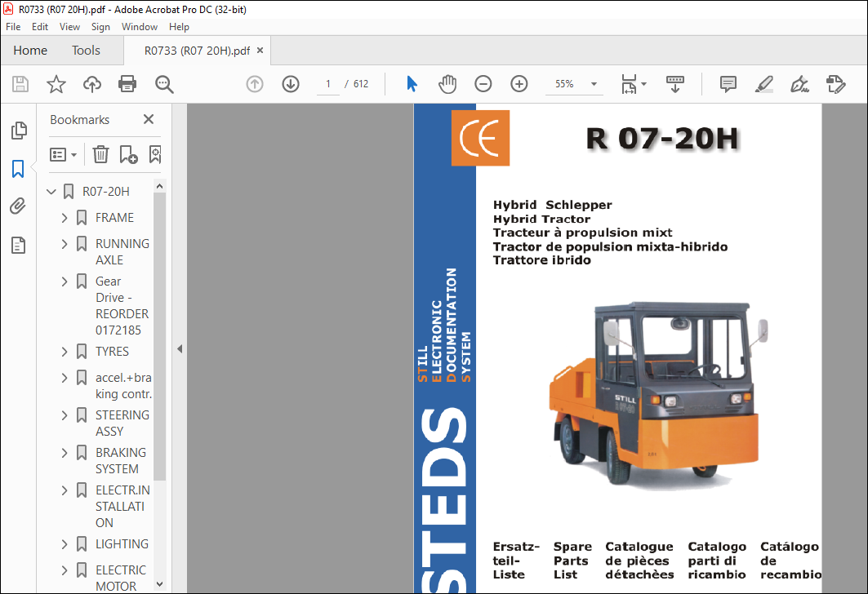Image resolution: width=868 pixels, height=594 pixels.
Task: Expand the ELECTRIC MOTOR bookmark
Action: tap(65, 570)
